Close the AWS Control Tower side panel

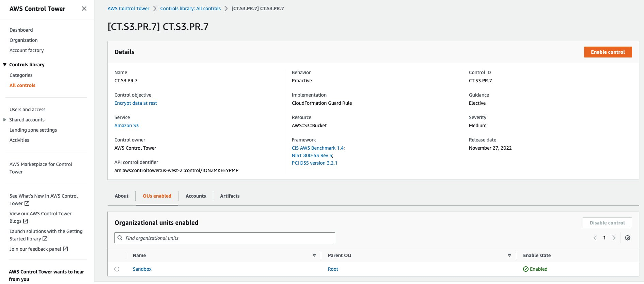click(x=84, y=9)
